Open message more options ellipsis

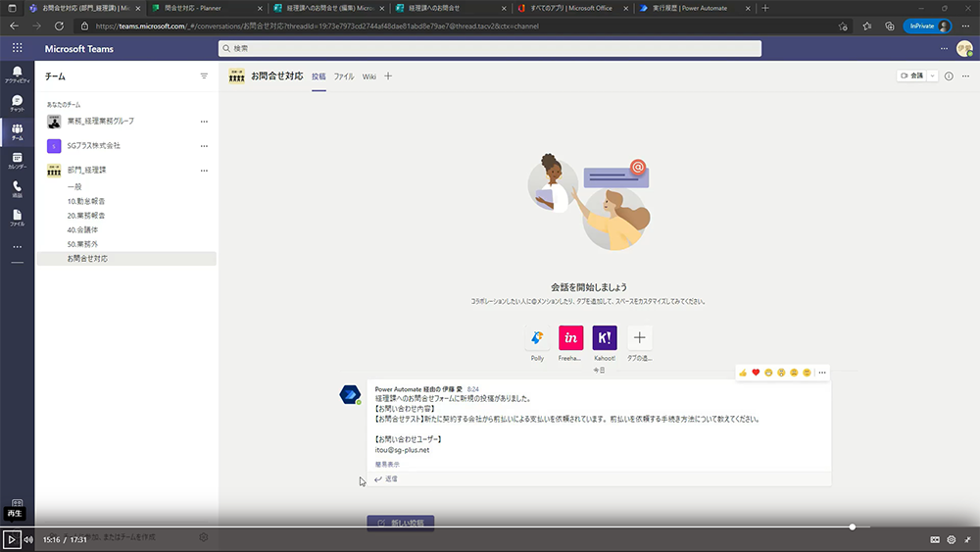click(822, 373)
